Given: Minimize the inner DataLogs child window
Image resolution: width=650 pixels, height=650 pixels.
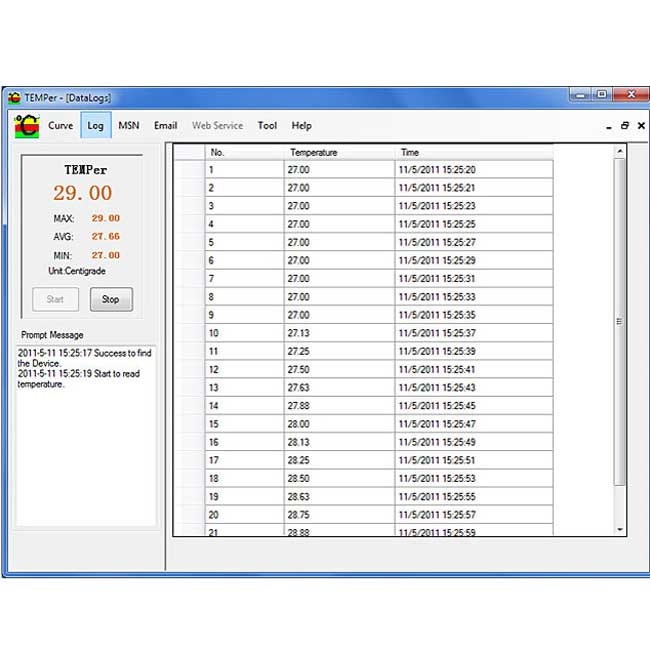Looking at the screenshot, I should coord(609,127).
